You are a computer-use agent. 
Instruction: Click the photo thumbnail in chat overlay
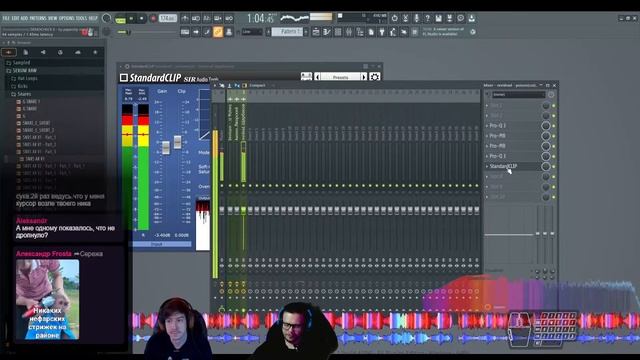click(x=47, y=300)
